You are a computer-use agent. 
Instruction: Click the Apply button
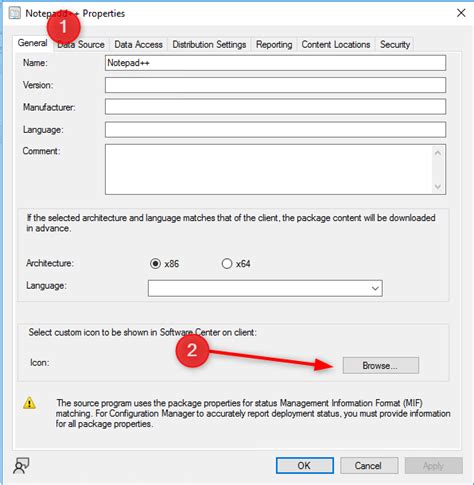click(x=433, y=465)
